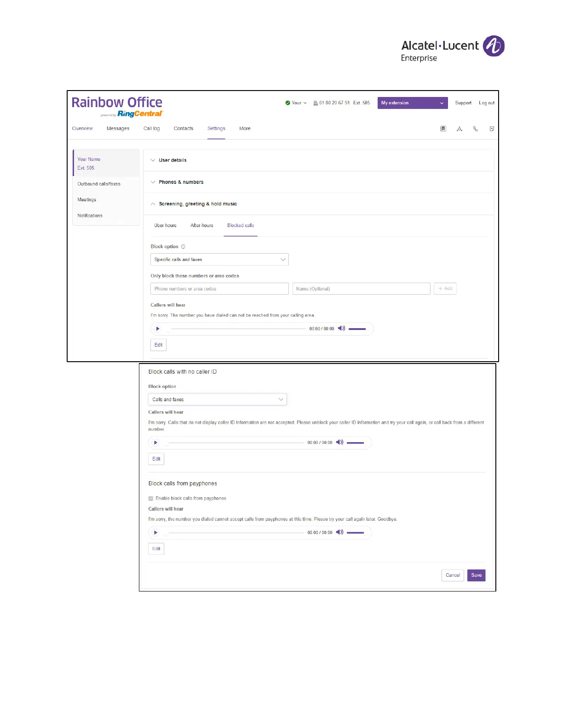
Task: Open the Calls and faxes dropdown
Action: pos(217,400)
